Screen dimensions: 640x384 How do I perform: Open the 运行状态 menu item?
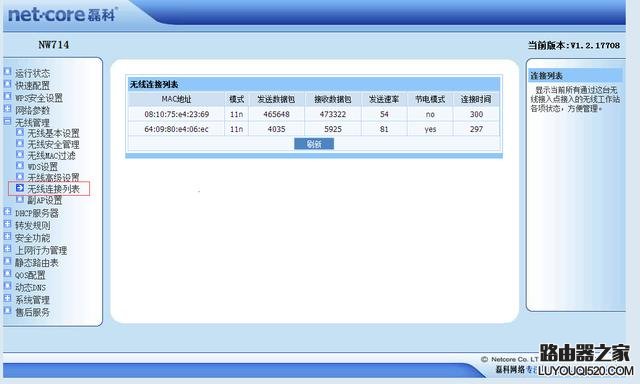(x=32, y=73)
